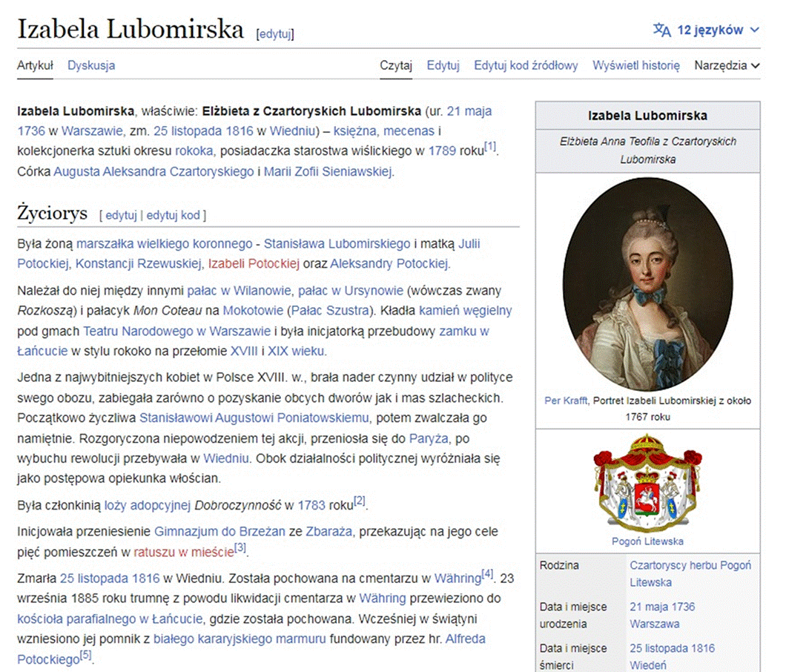This screenshot has height=672, width=786.
Task: Click the translation languages icon
Action: pos(661,30)
